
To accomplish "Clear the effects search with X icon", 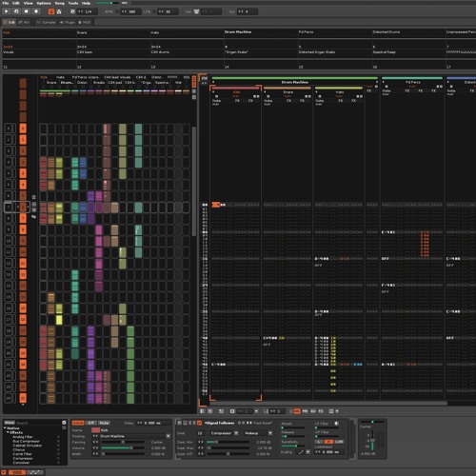I will point(64,423).
